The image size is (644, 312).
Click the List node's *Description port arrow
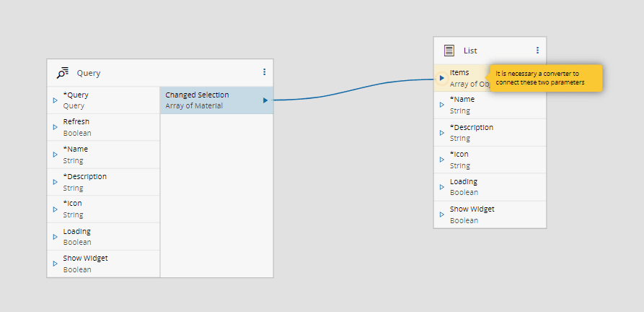(442, 132)
